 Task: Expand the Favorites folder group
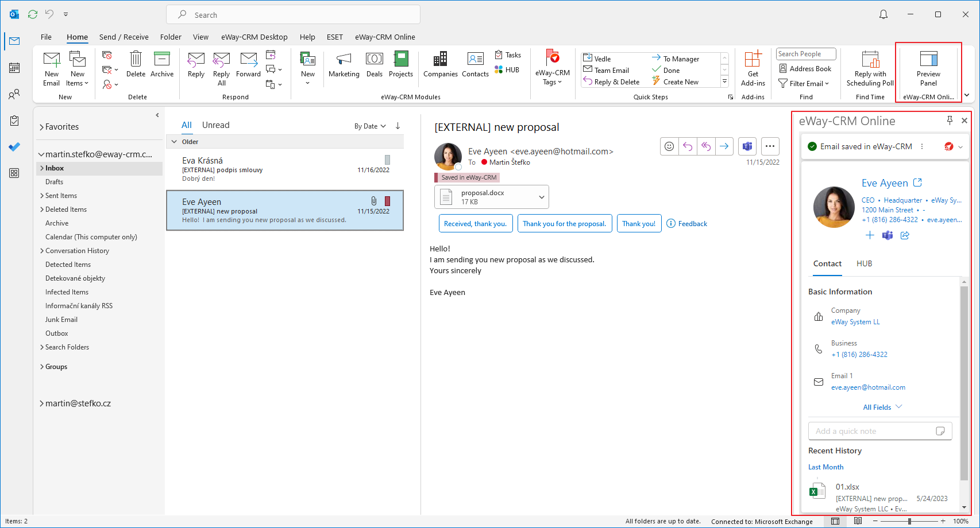pos(41,127)
